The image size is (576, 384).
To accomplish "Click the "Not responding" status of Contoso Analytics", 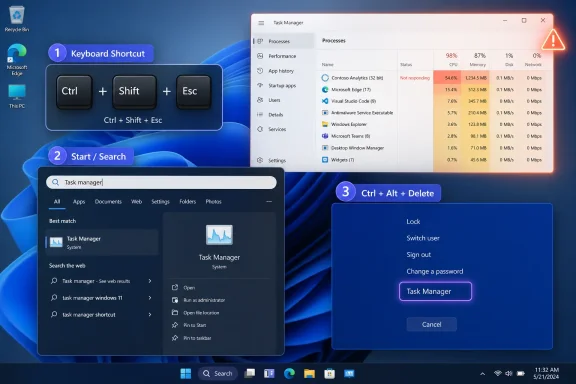I will [x=415, y=78].
